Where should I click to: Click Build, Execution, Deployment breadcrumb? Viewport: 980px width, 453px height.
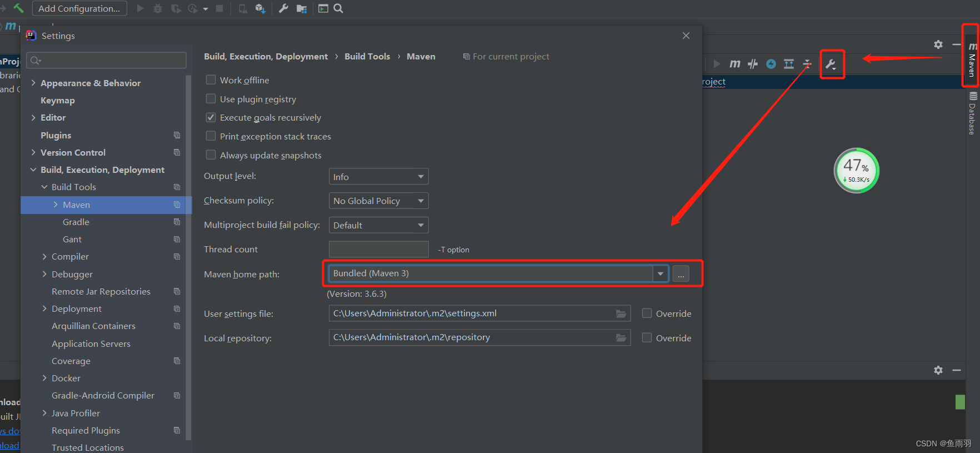266,57
